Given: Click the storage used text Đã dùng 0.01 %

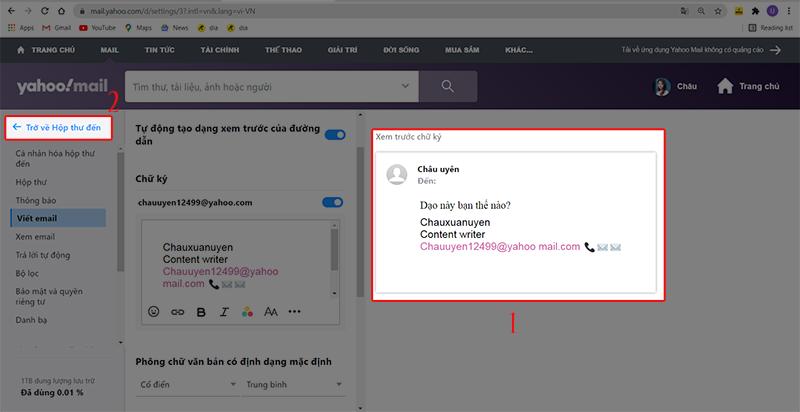Looking at the screenshot, I should (x=52, y=393).
